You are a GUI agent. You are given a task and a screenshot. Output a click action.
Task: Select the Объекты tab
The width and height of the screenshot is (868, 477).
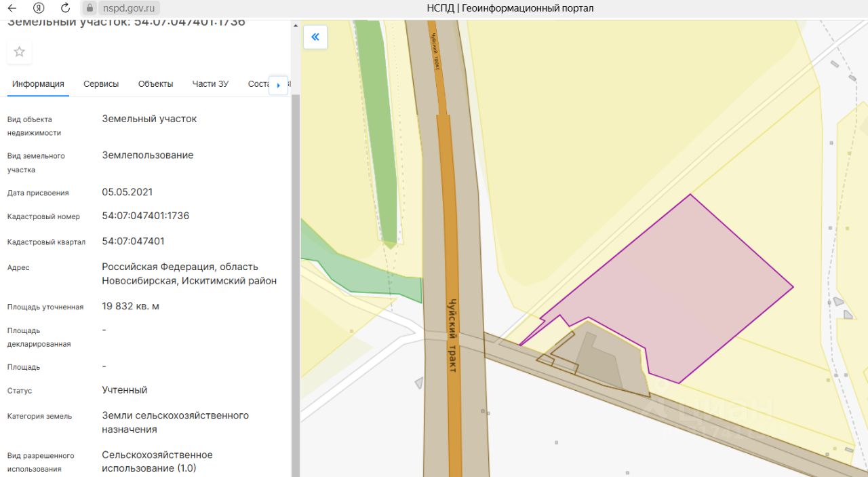155,84
